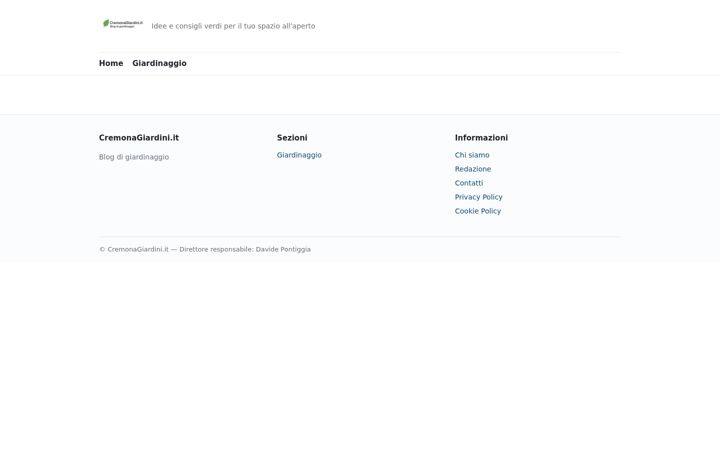Click the tagline 'Idee e consigli verdi'
The height and width of the screenshot is (450, 720).
pyautogui.click(x=187, y=26)
